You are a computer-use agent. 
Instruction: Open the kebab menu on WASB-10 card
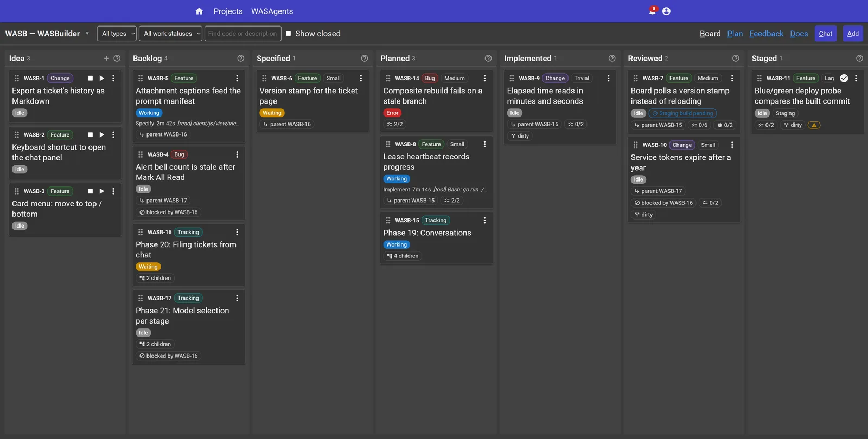(732, 145)
